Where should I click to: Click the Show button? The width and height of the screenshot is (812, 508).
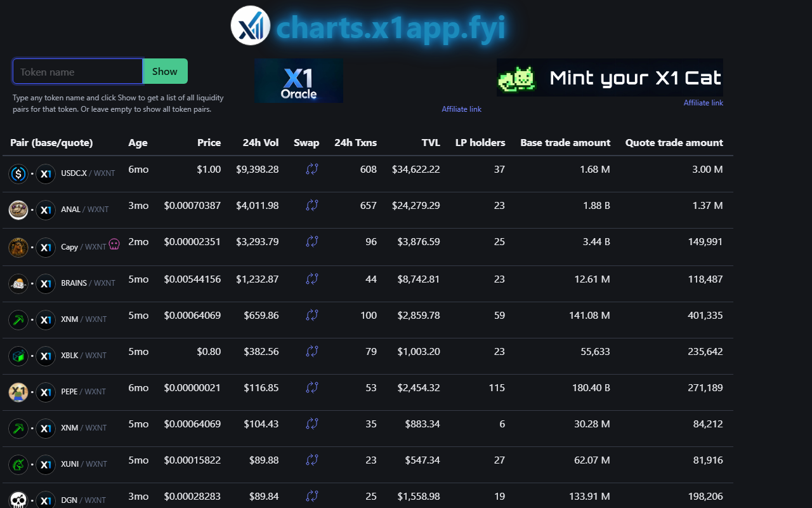pos(165,71)
